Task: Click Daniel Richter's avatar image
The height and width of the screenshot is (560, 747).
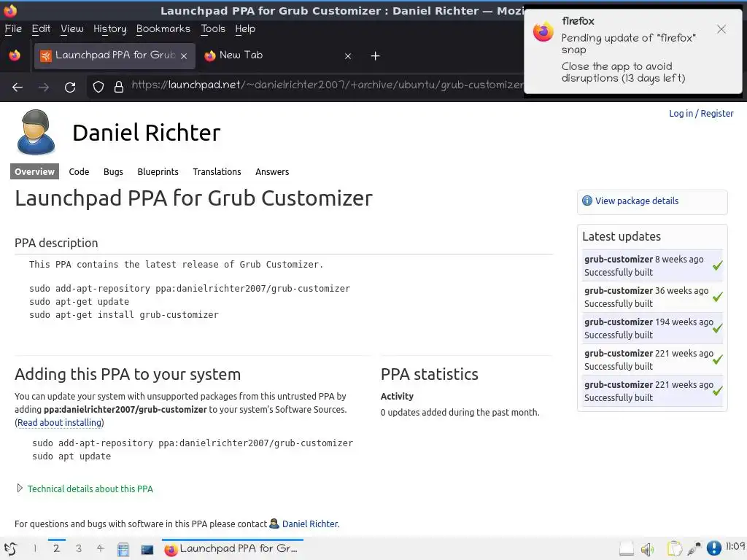Action: point(36,132)
